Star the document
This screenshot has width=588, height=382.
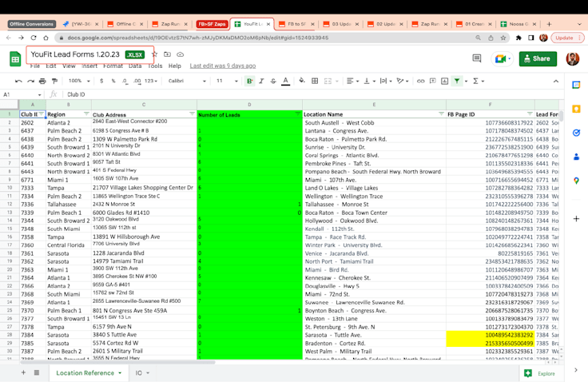pos(154,54)
